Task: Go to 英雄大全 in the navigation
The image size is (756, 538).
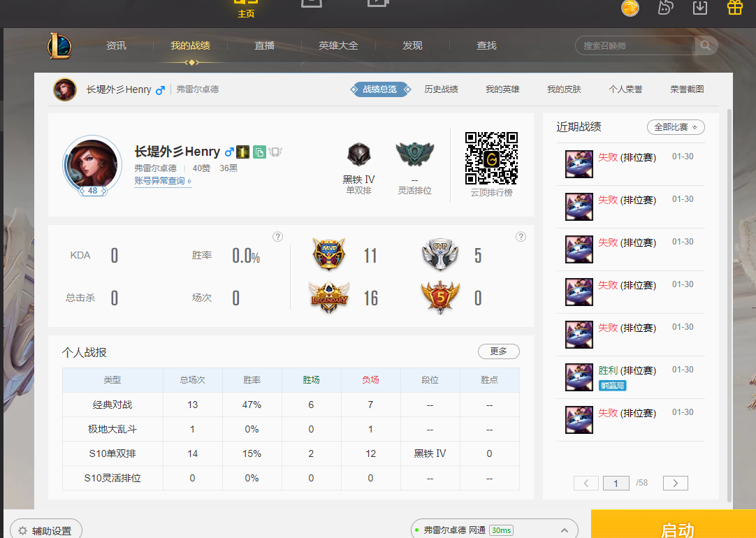Action: click(x=338, y=45)
